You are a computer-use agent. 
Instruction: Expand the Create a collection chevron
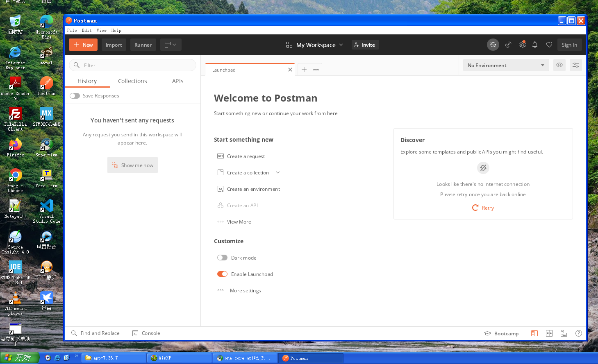[278, 172]
